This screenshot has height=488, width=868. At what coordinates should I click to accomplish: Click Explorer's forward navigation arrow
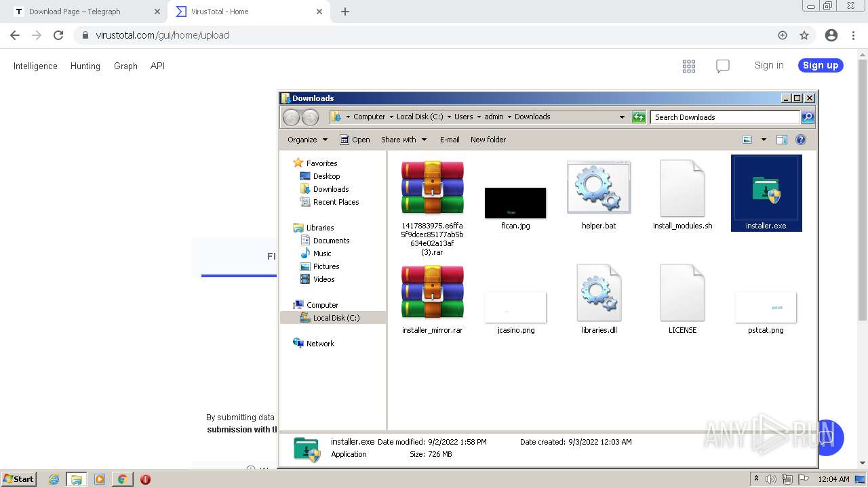310,117
